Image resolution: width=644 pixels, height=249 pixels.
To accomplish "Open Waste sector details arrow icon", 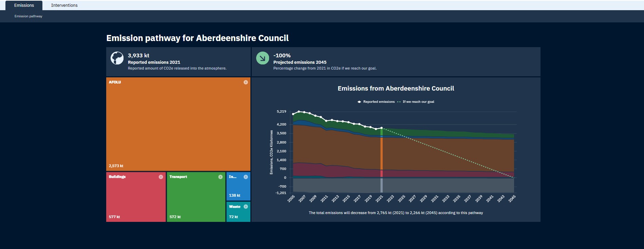I will click(x=246, y=207).
